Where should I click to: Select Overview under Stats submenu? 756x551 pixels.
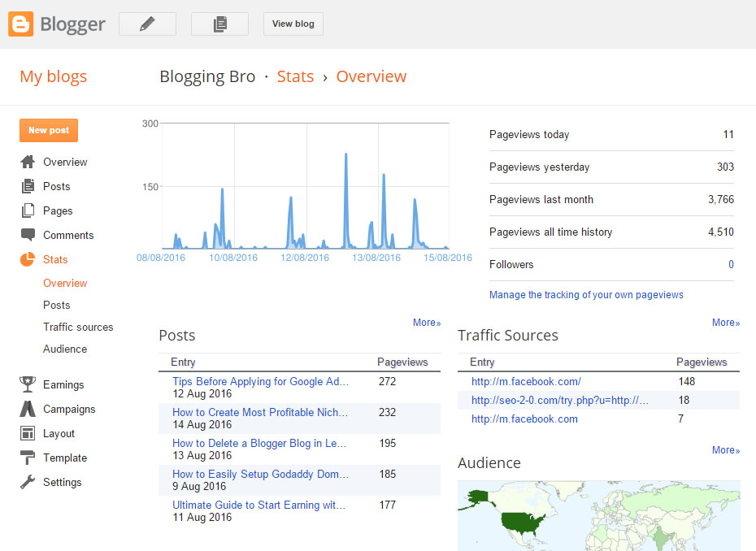pos(65,283)
